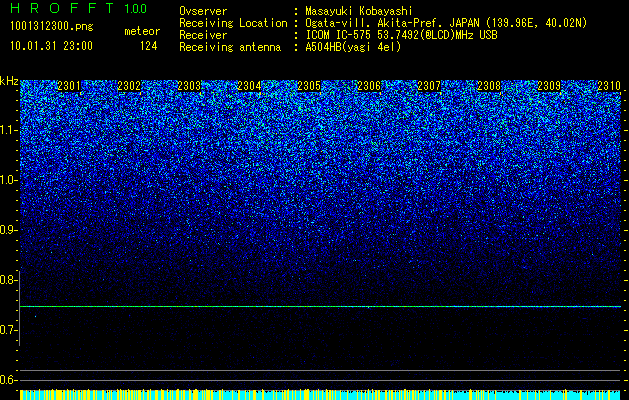Viewport: 629px width, 400px height.
Task: Click the filename 1001312300.png
Action: 52,27
